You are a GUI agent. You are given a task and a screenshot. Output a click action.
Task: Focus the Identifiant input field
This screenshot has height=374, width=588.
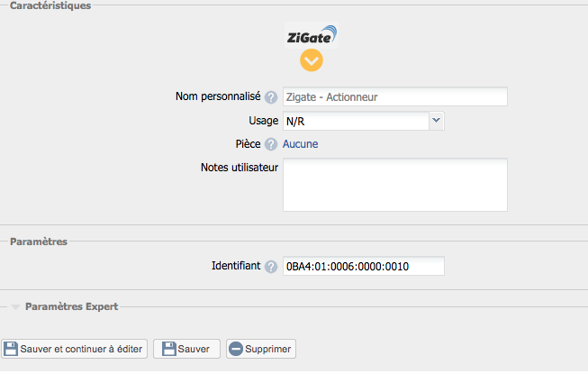pos(364,267)
